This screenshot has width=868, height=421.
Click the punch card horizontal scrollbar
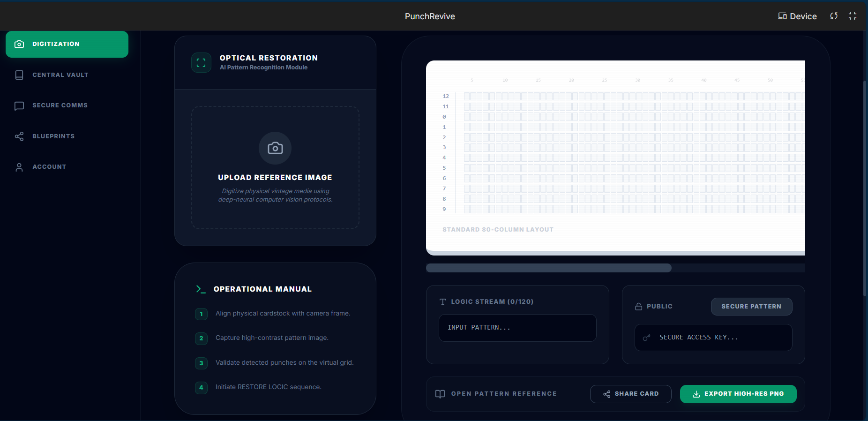tap(548, 268)
